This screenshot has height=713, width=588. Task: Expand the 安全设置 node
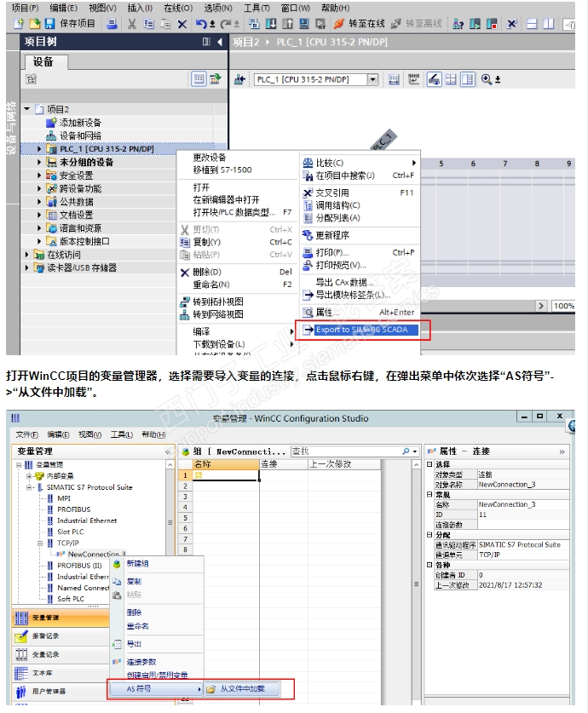coord(39,175)
